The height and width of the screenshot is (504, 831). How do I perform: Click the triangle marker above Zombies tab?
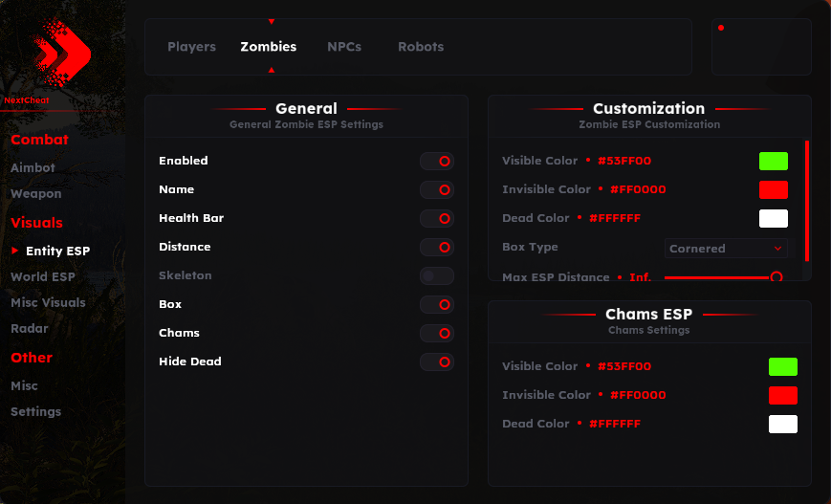click(272, 22)
